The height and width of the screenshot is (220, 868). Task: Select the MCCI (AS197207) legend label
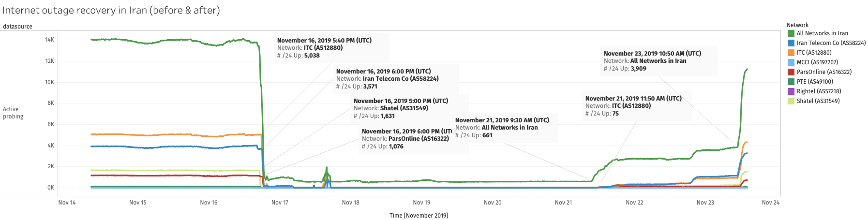point(817,62)
